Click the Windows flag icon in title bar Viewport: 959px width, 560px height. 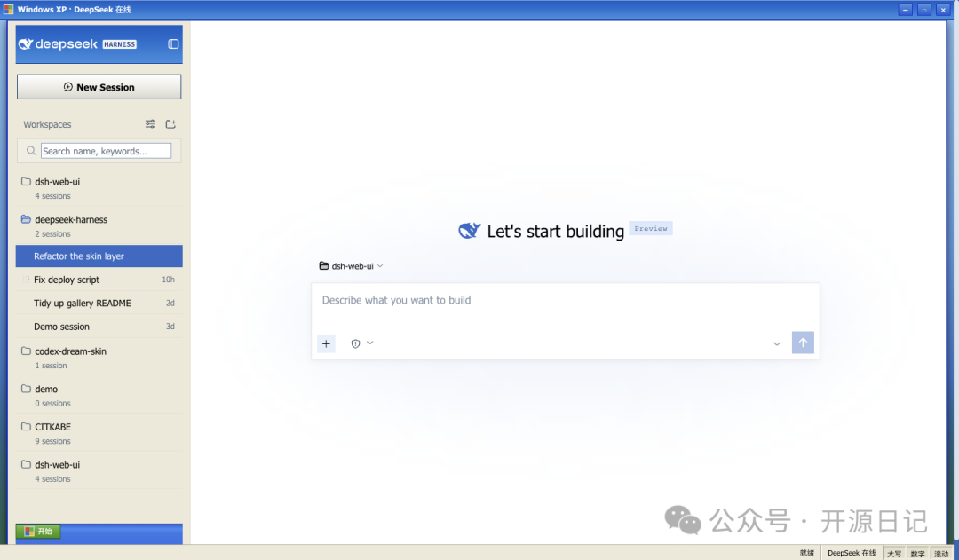[9, 9]
